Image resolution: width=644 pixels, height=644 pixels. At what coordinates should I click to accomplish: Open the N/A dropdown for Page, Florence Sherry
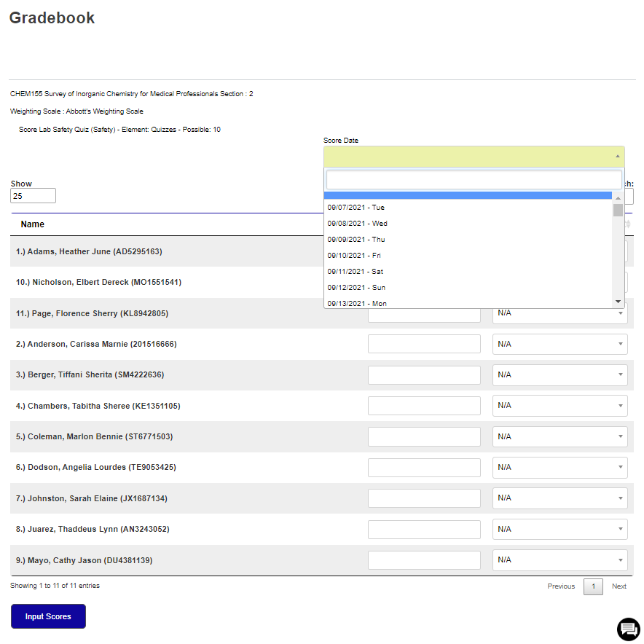click(560, 313)
